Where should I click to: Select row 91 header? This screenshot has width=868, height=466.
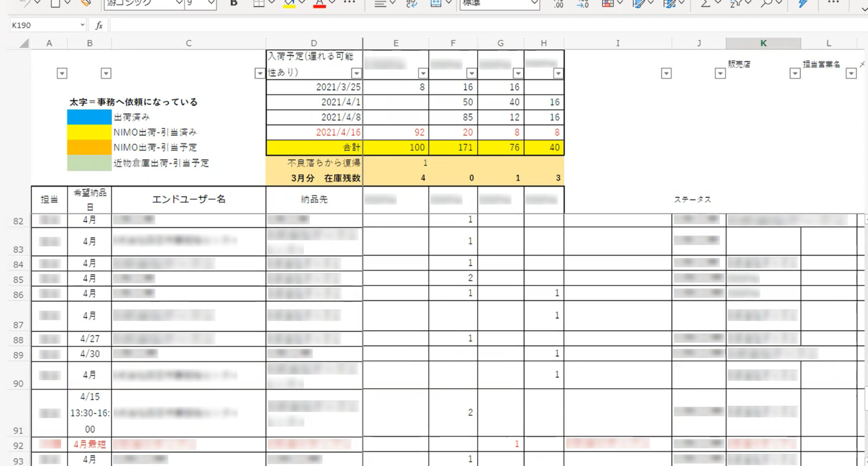click(18, 413)
